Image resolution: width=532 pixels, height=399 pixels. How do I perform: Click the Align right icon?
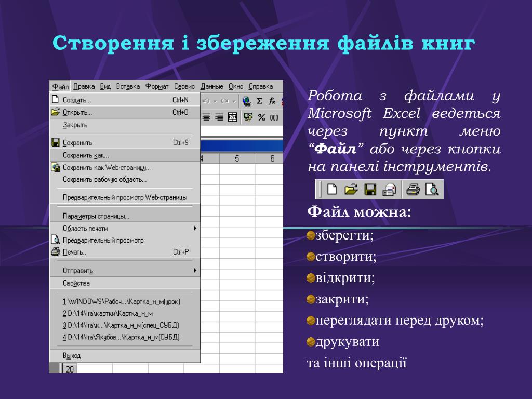[219, 117]
